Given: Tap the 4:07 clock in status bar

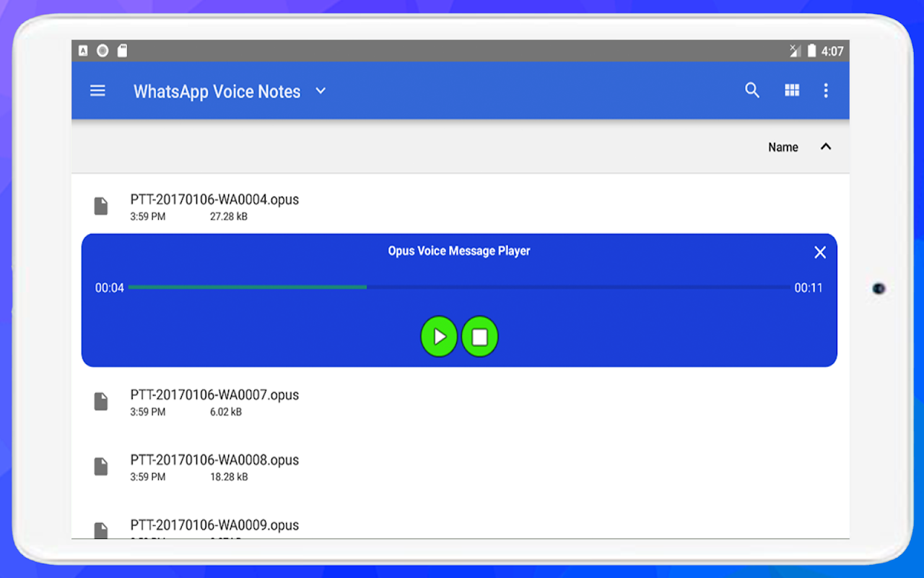Looking at the screenshot, I should click(x=832, y=51).
